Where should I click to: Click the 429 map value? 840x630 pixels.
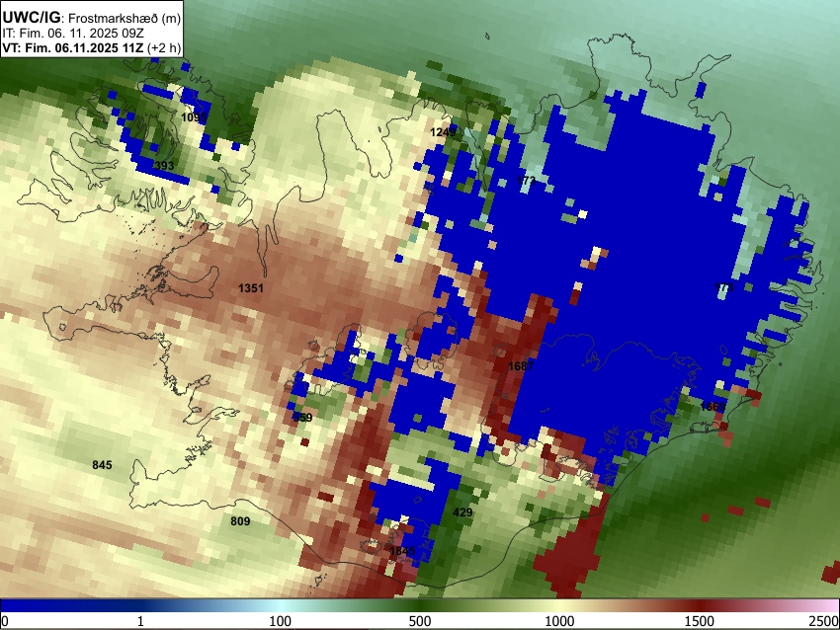[x=462, y=512]
